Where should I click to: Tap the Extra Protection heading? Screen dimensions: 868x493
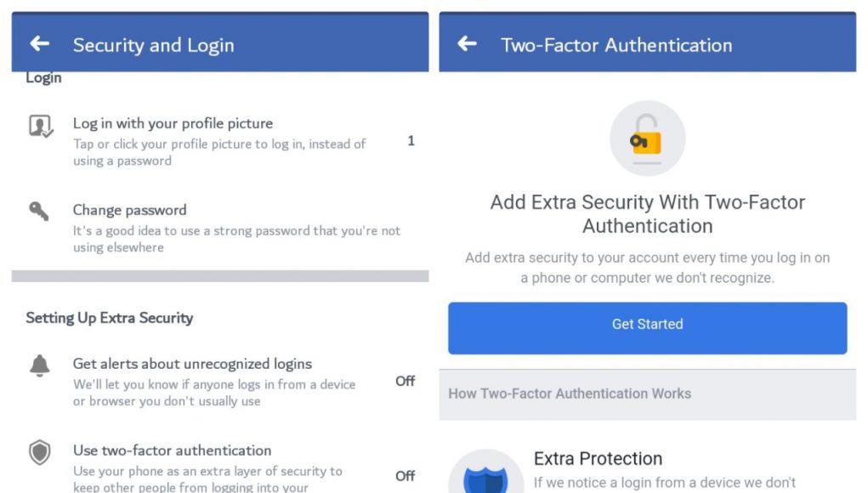598,459
